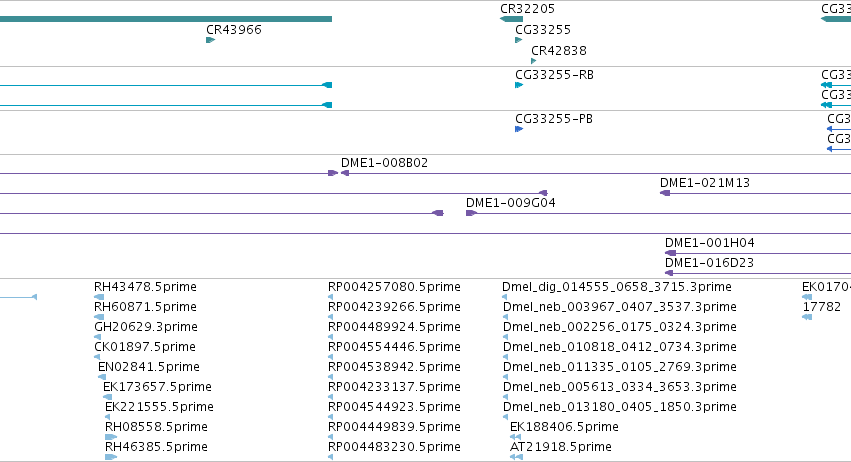Click the DME1-001H04 arrow end glyph

[x=670, y=253]
